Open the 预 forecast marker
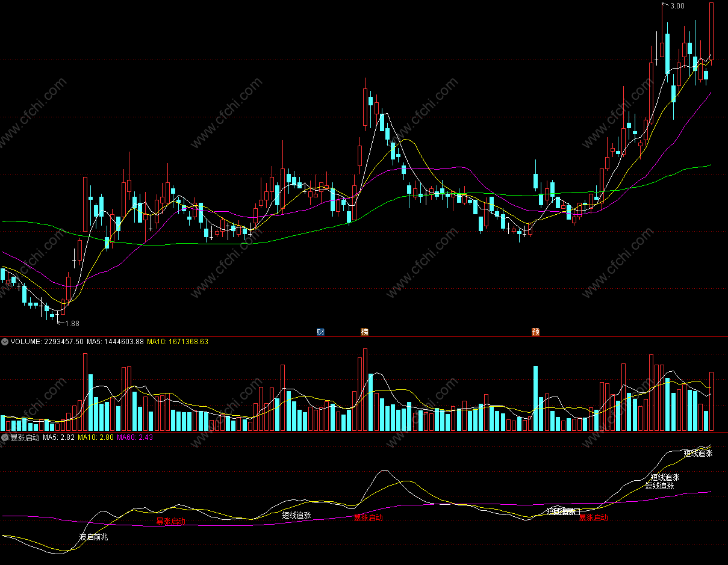Viewport: 728px width, 565px height. pyautogui.click(x=536, y=332)
